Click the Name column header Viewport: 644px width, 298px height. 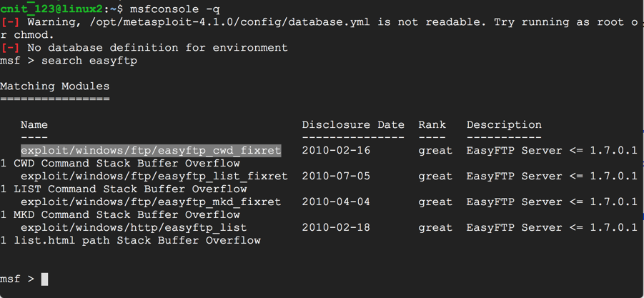tap(34, 125)
